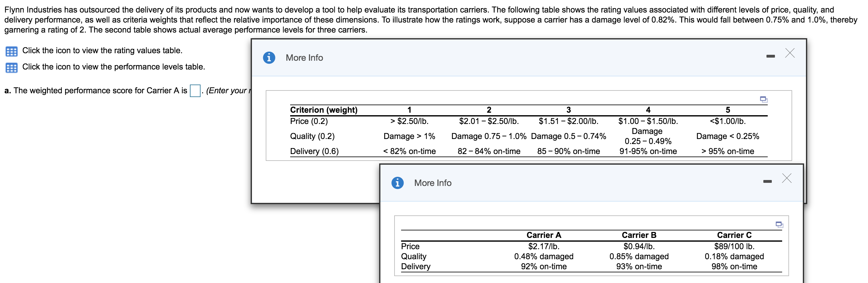Click the 'Carrier A' column header
Image resolution: width=868 pixels, height=283 pixels.
[x=544, y=235]
